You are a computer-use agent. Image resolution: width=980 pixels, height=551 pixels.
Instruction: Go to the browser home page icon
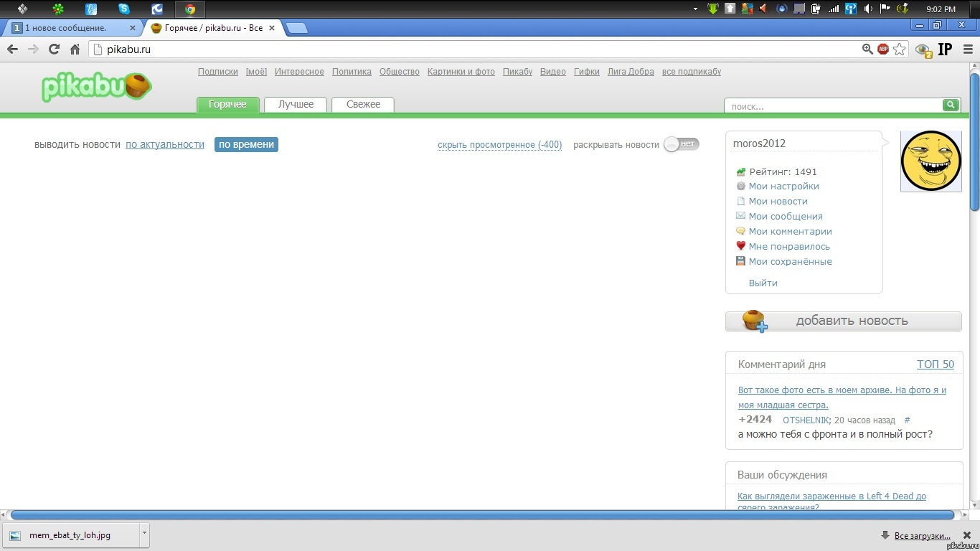pyautogui.click(x=75, y=50)
